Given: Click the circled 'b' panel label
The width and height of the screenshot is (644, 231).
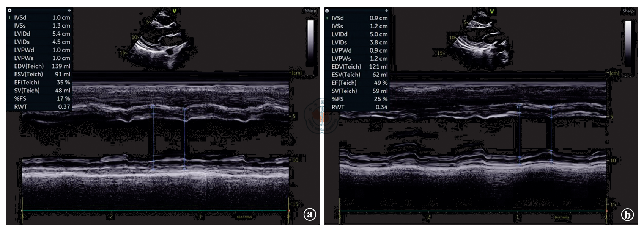Looking at the screenshot, I should [627, 215].
